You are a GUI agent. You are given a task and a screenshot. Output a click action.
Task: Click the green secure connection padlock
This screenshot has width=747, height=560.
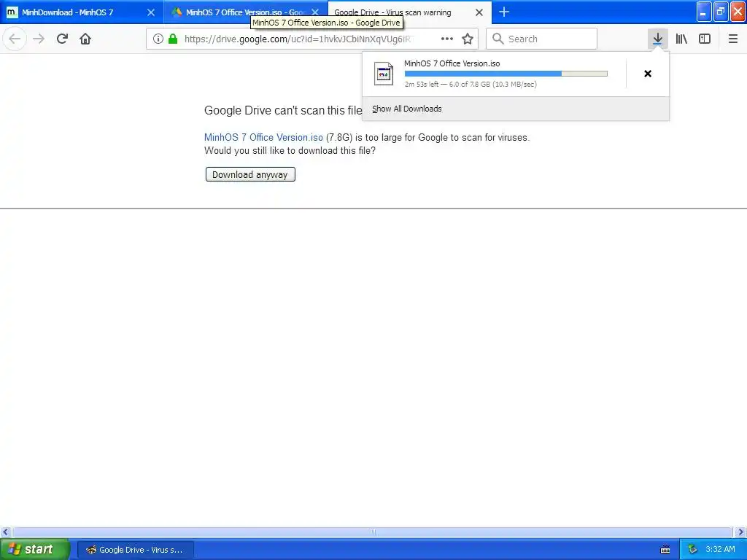tap(173, 39)
